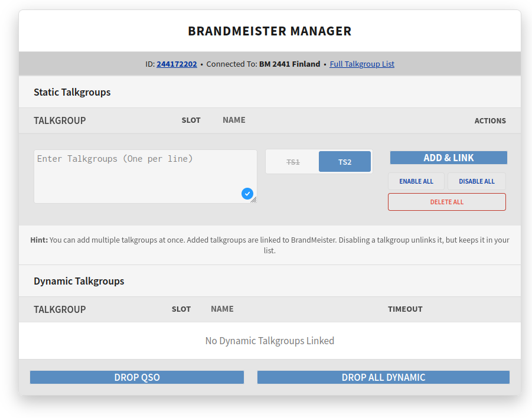Toggle the TS1/TS2 slot selector to TS2
This screenshot has height=418, width=532.
344,161
